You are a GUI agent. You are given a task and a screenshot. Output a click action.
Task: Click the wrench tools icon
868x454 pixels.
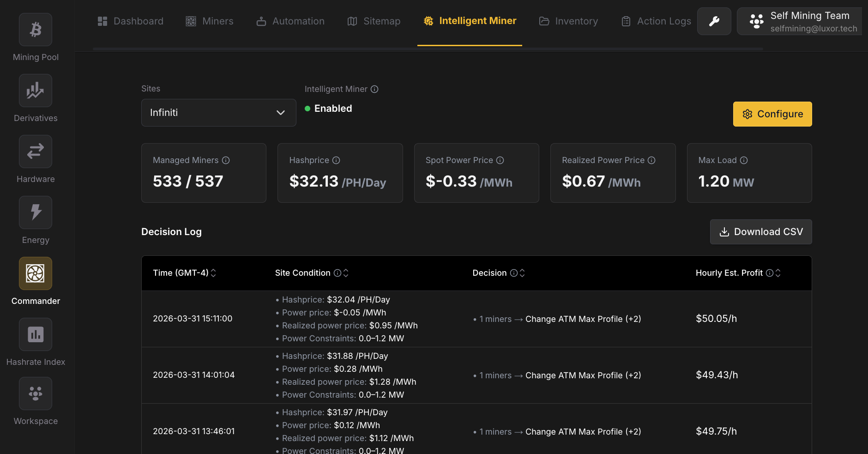click(x=714, y=21)
